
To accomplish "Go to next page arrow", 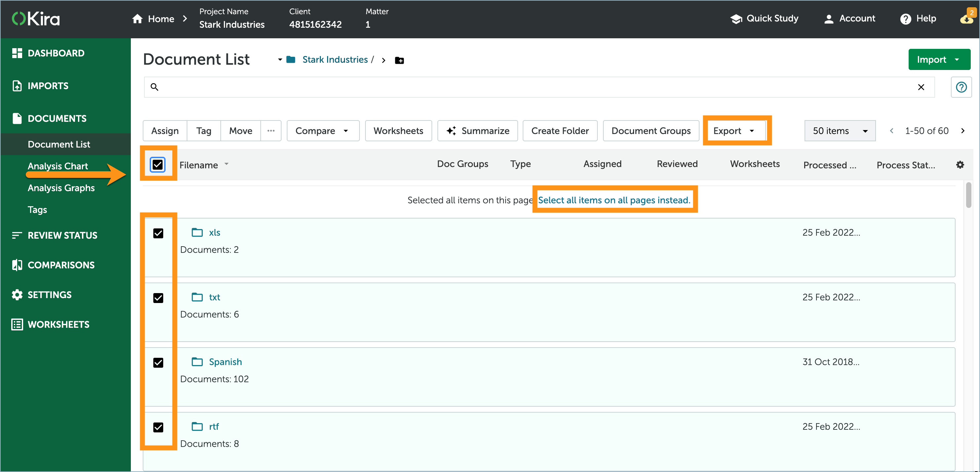I will (x=962, y=131).
